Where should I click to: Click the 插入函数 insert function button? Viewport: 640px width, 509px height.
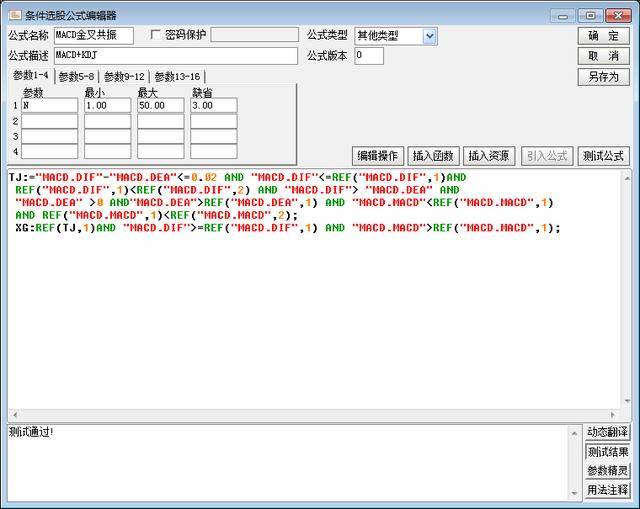click(433, 156)
